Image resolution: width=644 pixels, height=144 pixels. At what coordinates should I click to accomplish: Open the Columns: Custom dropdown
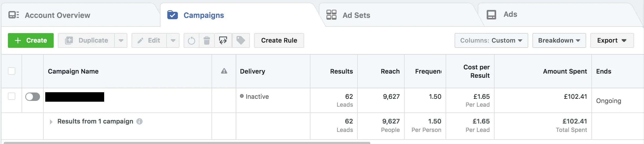tap(491, 40)
